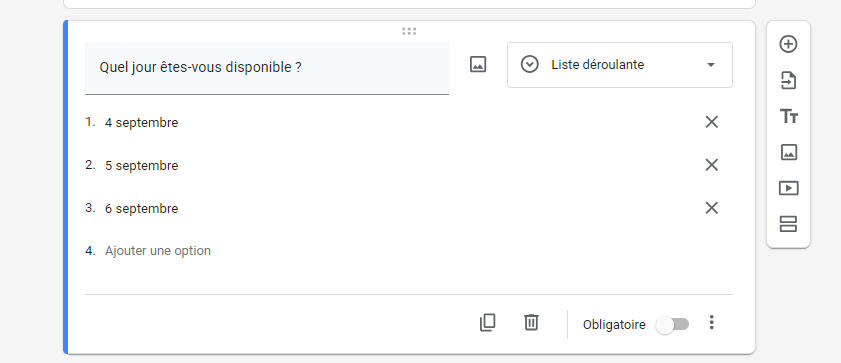The width and height of the screenshot is (841, 363).
Task: Click the dropdown arrow of question type
Action: point(711,65)
